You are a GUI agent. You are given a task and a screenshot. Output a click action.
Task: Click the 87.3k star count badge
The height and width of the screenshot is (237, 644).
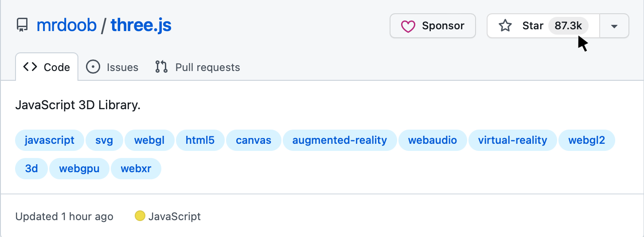568,26
